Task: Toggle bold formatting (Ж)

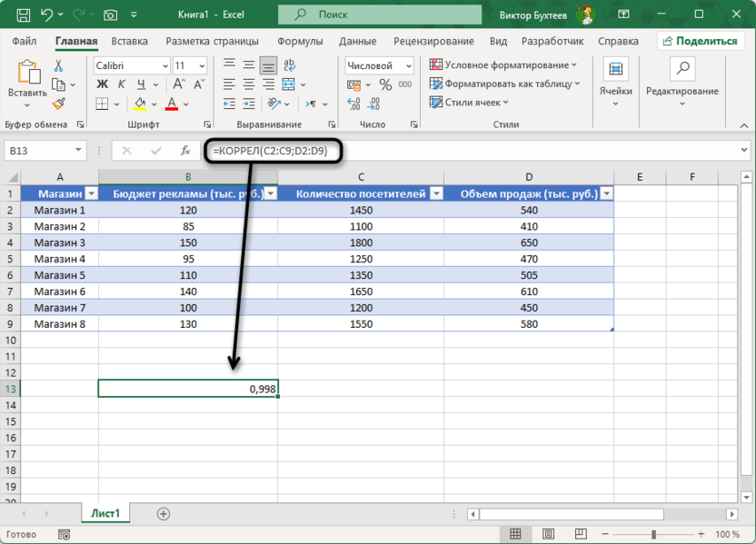Action: click(x=102, y=84)
